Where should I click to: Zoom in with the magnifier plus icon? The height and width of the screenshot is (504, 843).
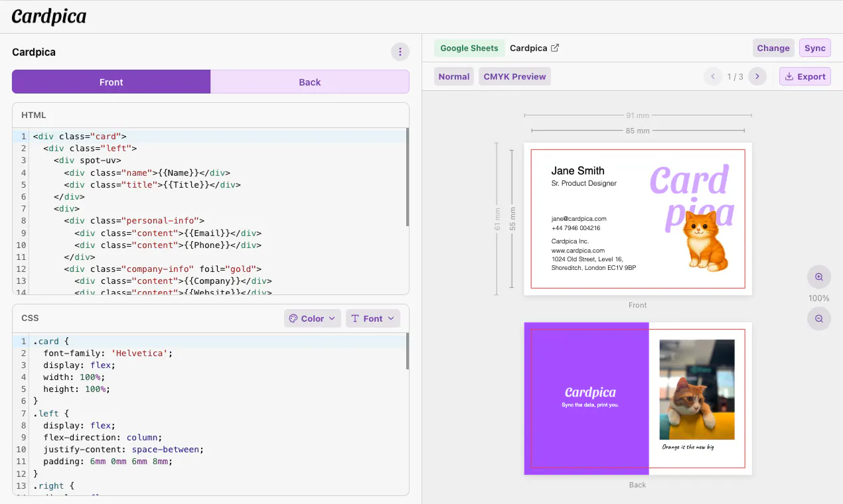coord(819,277)
